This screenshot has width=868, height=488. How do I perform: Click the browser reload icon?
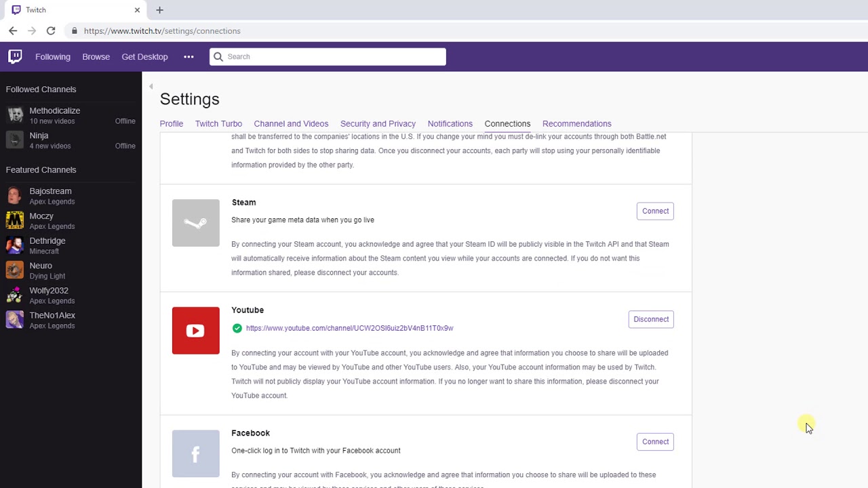click(x=51, y=30)
